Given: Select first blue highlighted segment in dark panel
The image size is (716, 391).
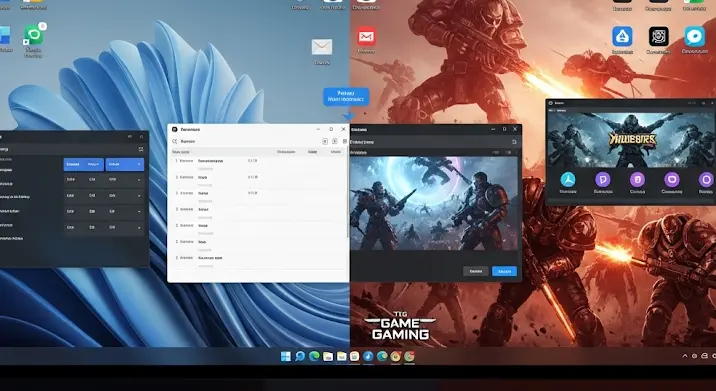Looking at the screenshot, I should pos(84,164).
